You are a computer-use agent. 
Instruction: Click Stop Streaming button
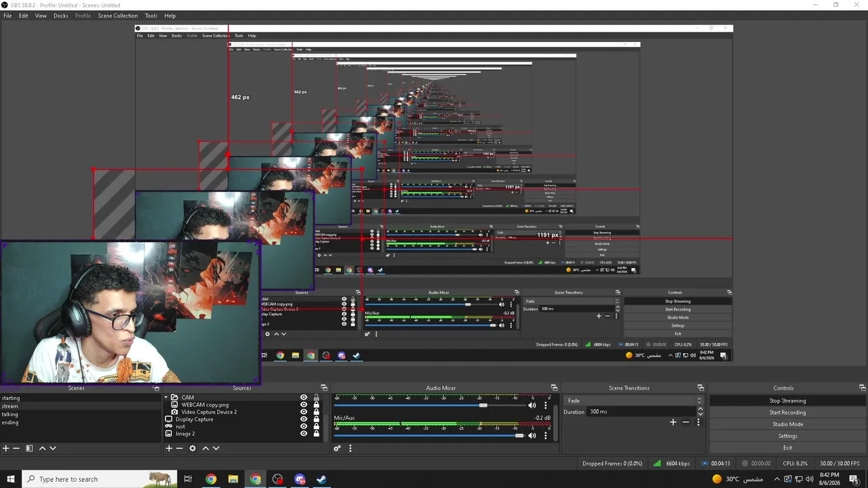tap(787, 401)
